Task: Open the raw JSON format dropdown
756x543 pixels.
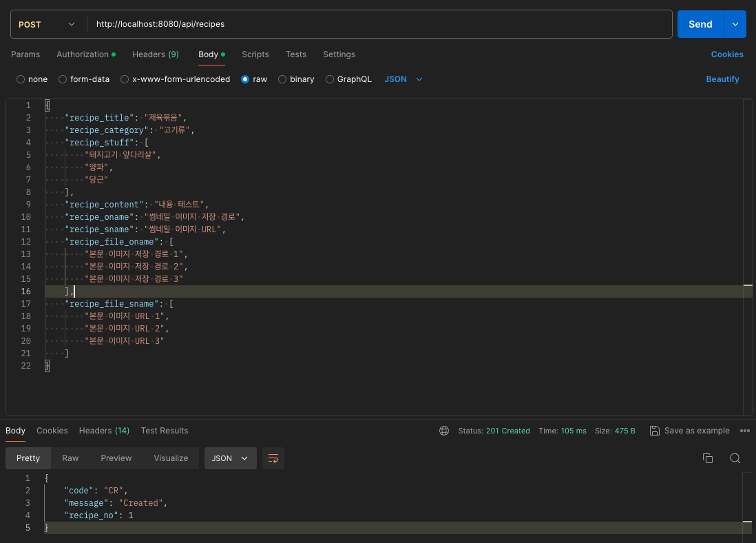Action: (x=403, y=79)
